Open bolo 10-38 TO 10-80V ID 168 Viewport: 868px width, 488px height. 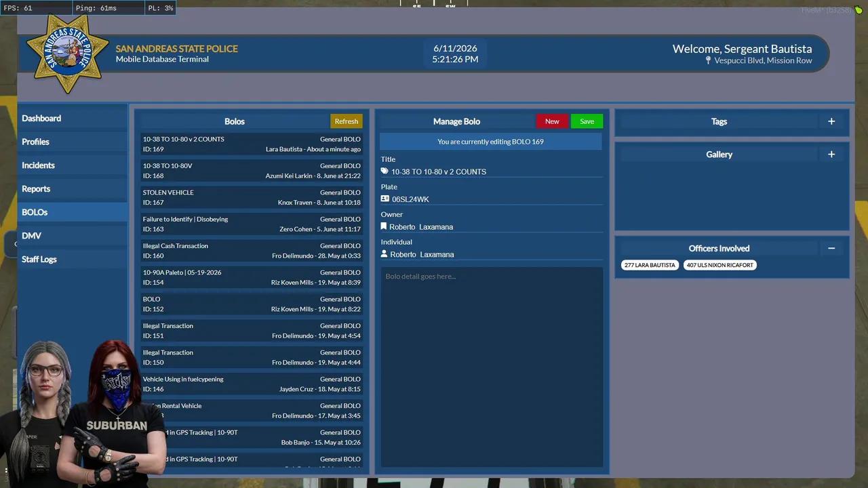[x=252, y=171]
